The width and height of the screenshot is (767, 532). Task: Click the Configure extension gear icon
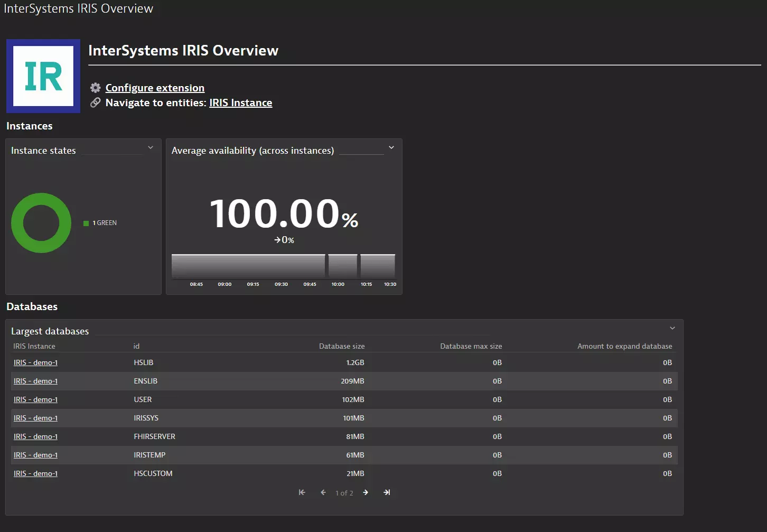(x=95, y=88)
